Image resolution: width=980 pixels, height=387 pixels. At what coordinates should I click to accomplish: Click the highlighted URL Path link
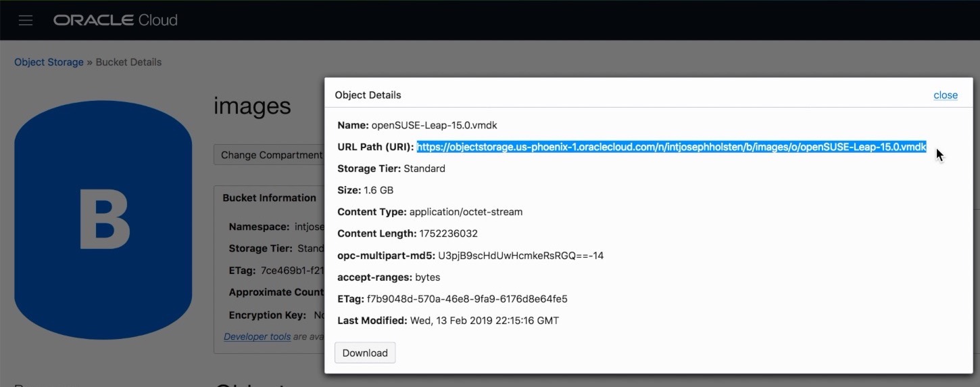tap(671, 147)
